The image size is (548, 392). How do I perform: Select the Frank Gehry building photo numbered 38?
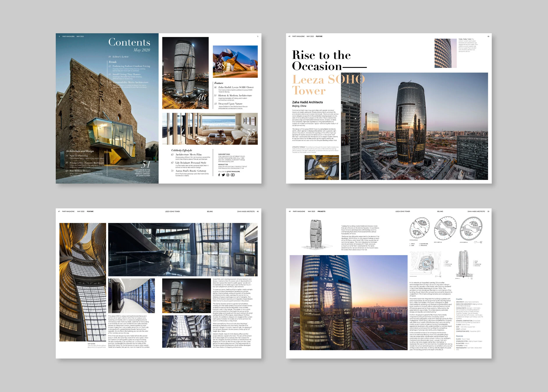coord(235,62)
